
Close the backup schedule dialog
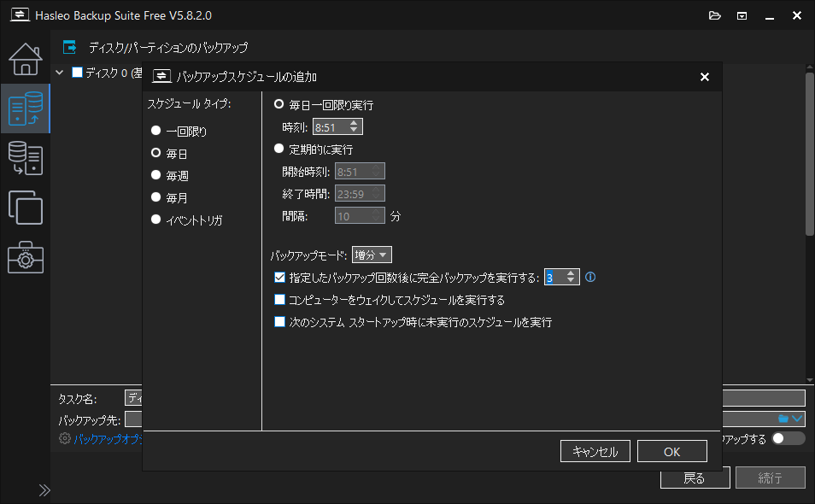(704, 77)
